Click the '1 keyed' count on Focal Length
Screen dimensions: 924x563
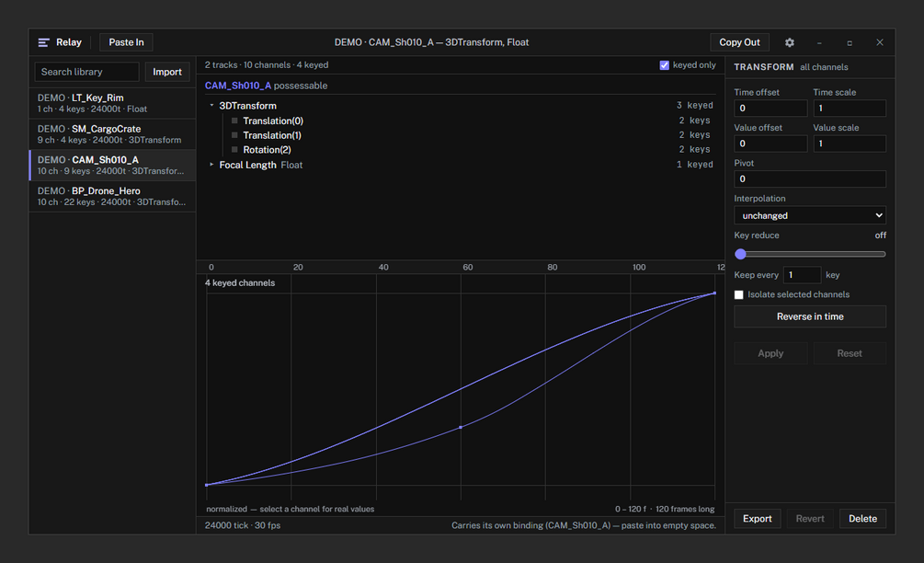tap(695, 165)
